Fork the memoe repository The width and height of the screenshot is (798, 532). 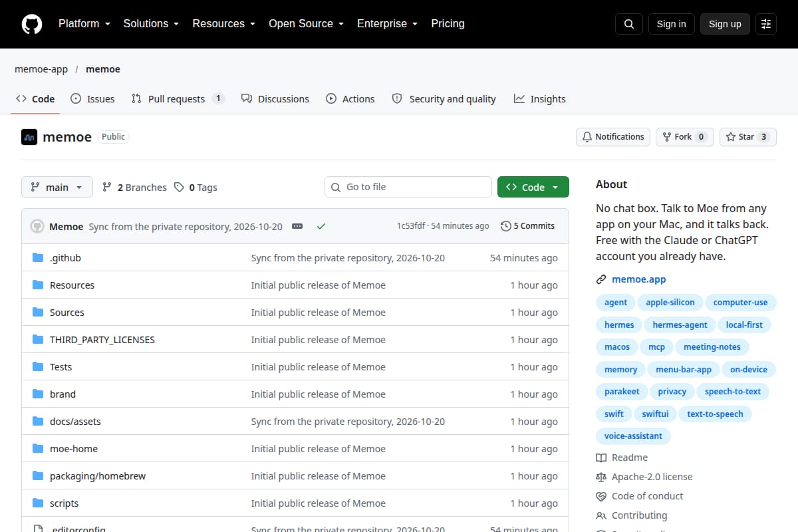685,137
